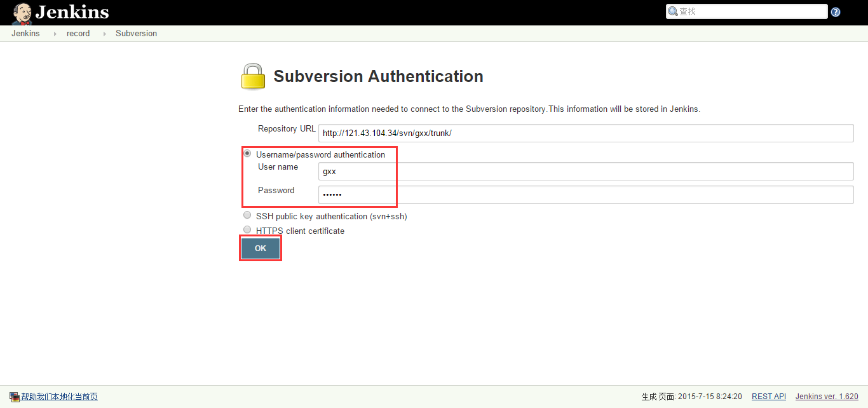Click the page generated timestamp text
Image resolution: width=868 pixels, height=408 pixels.
(x=692, y=397)
